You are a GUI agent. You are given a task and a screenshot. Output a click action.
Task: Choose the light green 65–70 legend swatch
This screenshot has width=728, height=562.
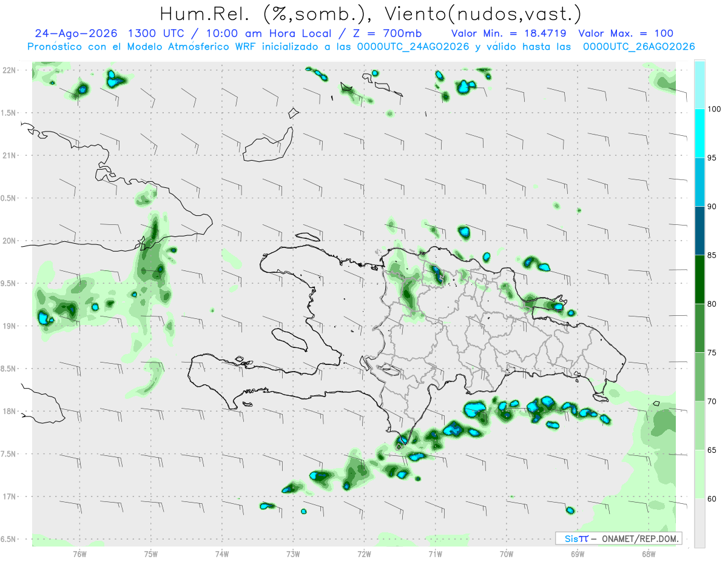699,426
